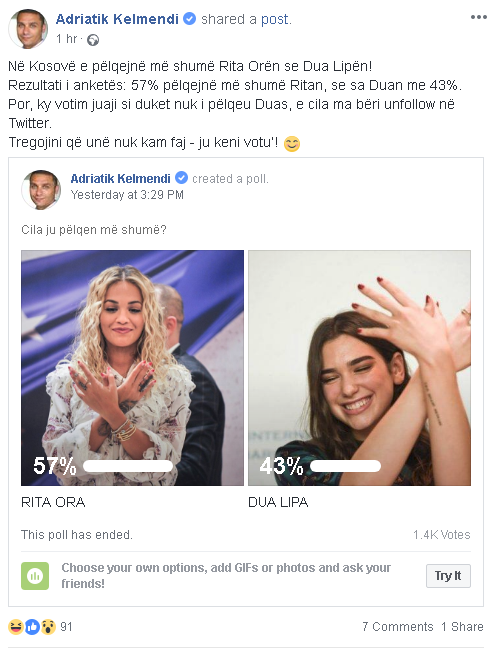The image size is (496, 649).
Task: Click the 'Yesterday at 3:29 PM' timestamp
Action: point(127,195)
